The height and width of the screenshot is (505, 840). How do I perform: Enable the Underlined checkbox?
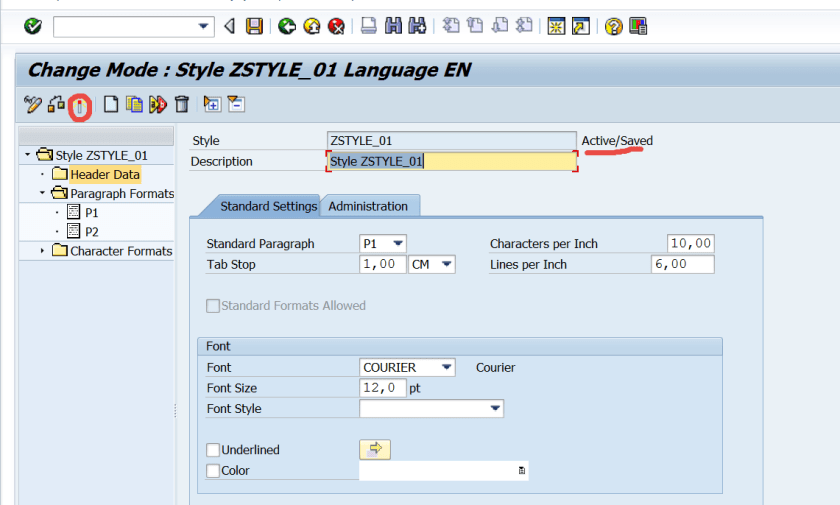[213, 450]
